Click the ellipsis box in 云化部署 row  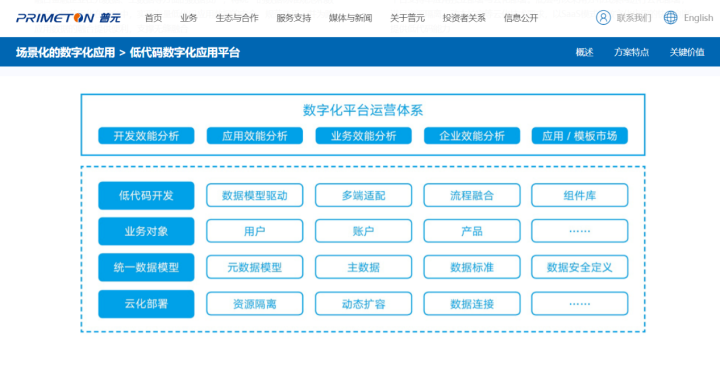(x=579, y=303)
